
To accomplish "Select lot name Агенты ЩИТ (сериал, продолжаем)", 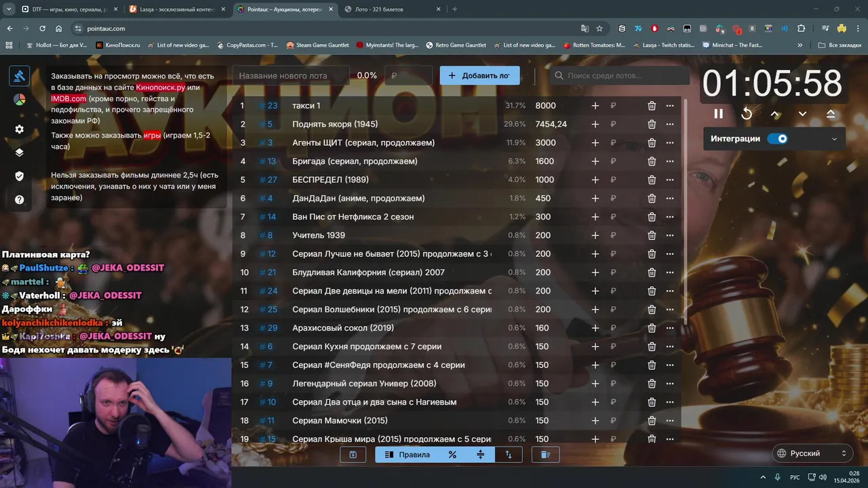I will tap(363, 143).
